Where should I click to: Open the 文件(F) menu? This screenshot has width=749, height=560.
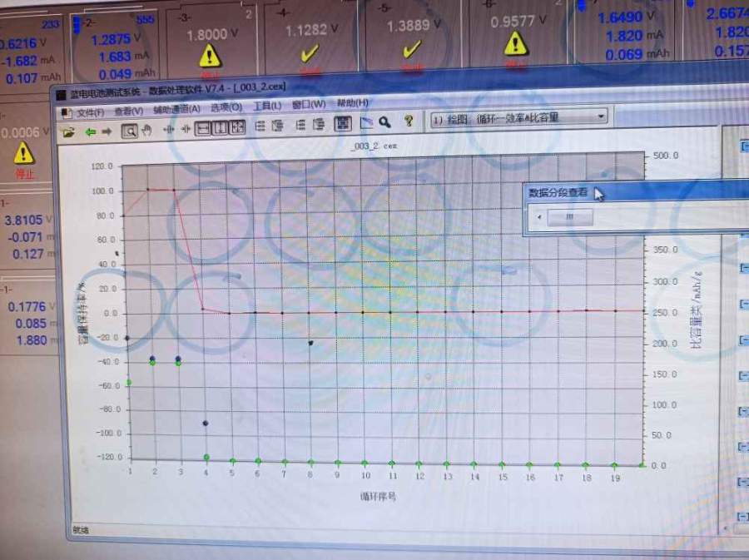point(90,112)
